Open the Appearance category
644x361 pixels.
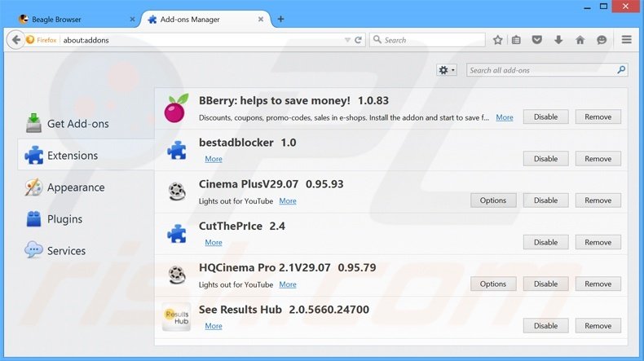point(86,187)
